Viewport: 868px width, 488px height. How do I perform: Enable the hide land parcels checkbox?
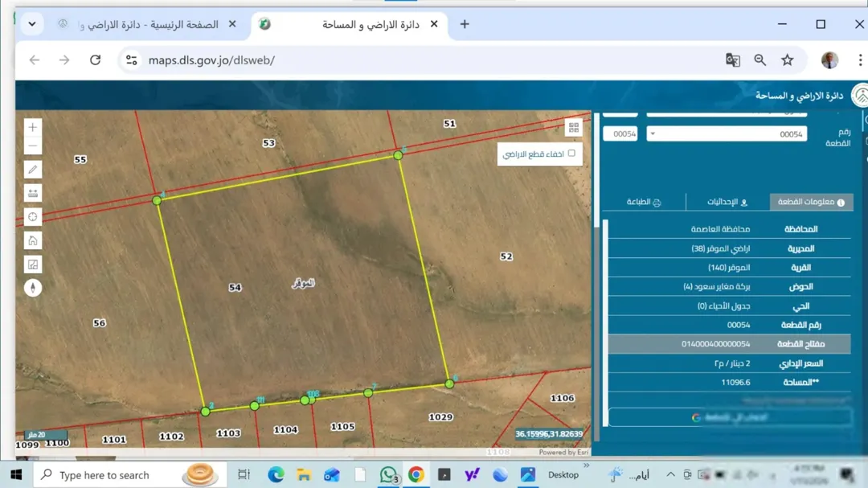[572, 154]
